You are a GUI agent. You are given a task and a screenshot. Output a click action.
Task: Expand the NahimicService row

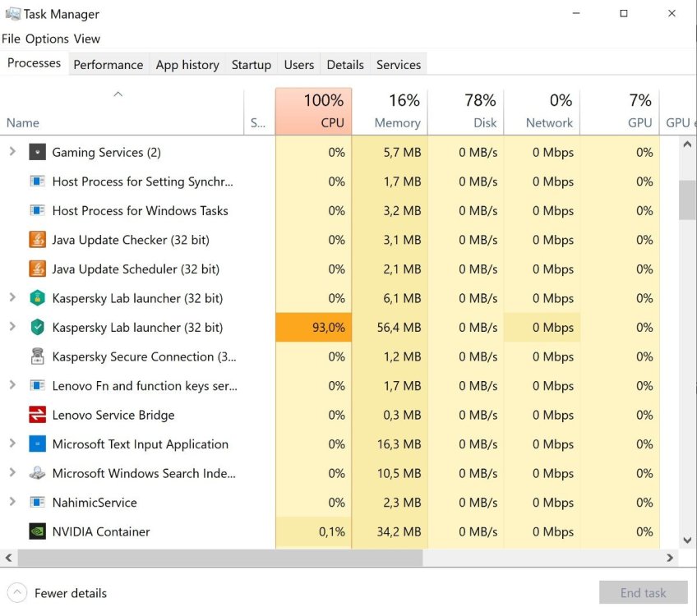(x=12, y=502)
